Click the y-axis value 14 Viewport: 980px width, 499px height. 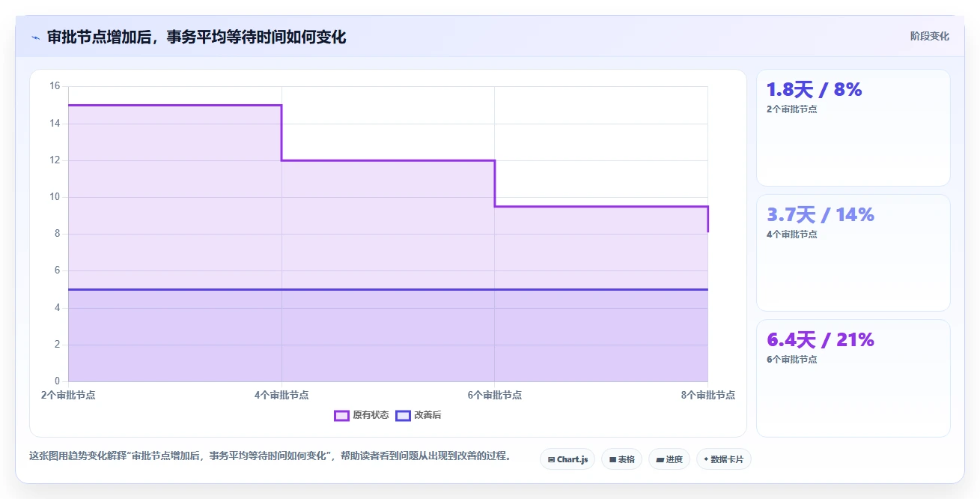pos(55,123)
